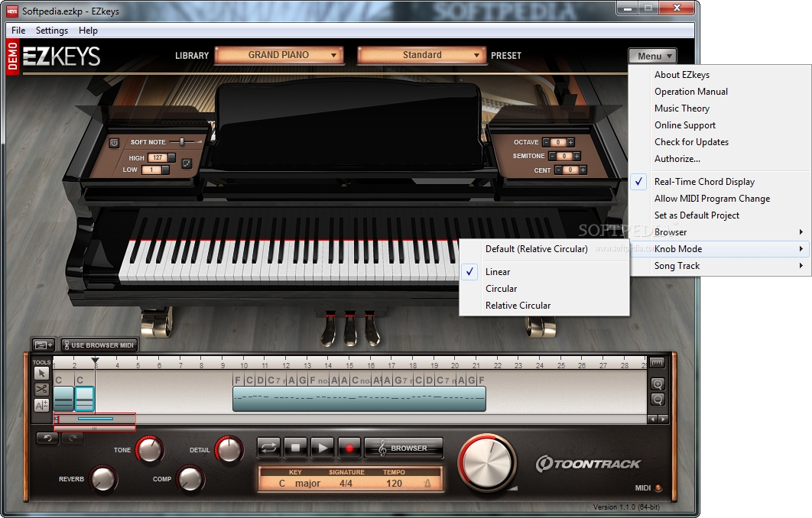The width and height of the screenshot is (812, 518).
Task: Enable Allow MIDI Program Change
Action: click(720, 198)
